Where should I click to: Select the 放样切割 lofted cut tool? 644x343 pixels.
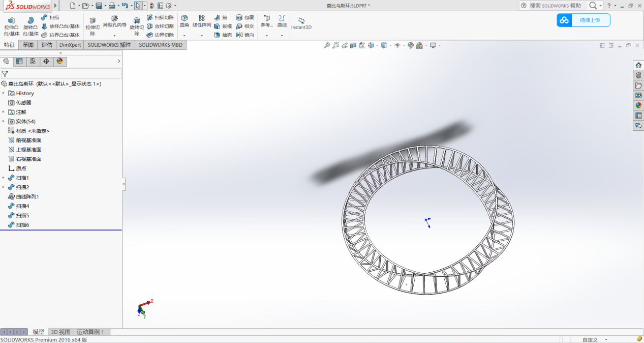coord(160,26)
